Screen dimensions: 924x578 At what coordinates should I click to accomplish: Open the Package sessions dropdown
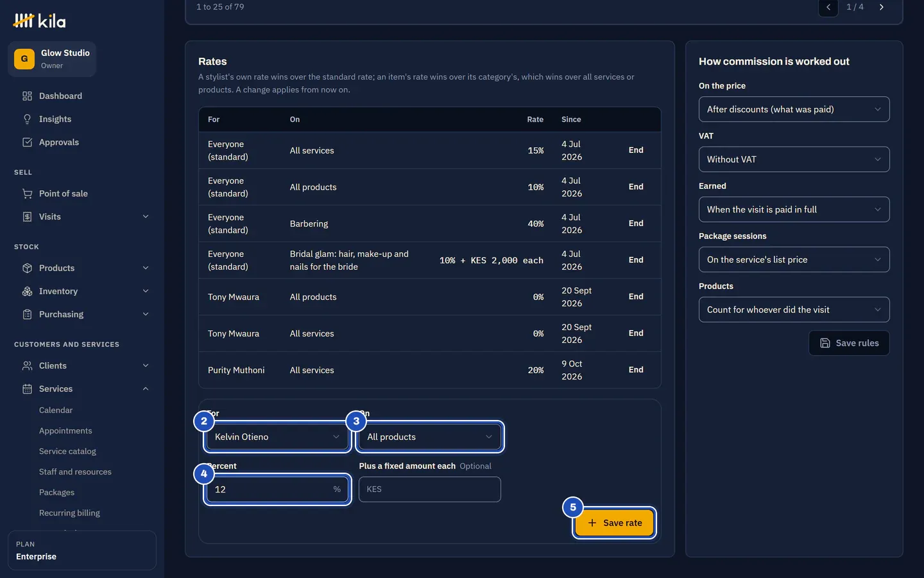point(794,259)
